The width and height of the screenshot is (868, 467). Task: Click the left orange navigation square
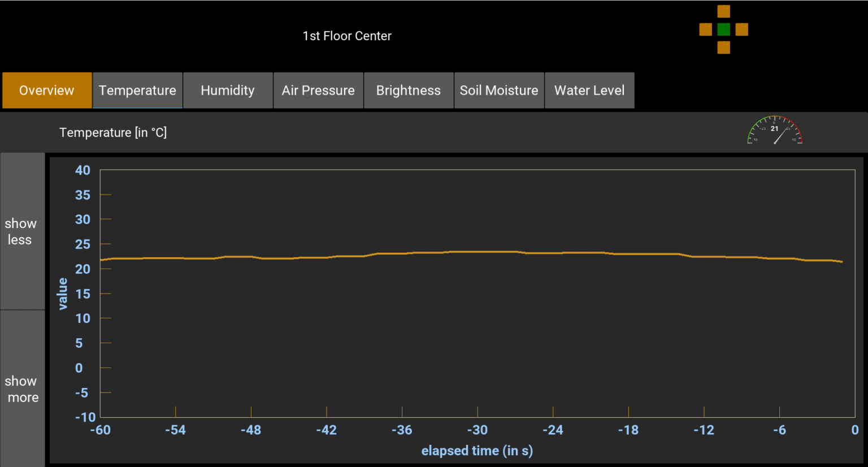705,29
